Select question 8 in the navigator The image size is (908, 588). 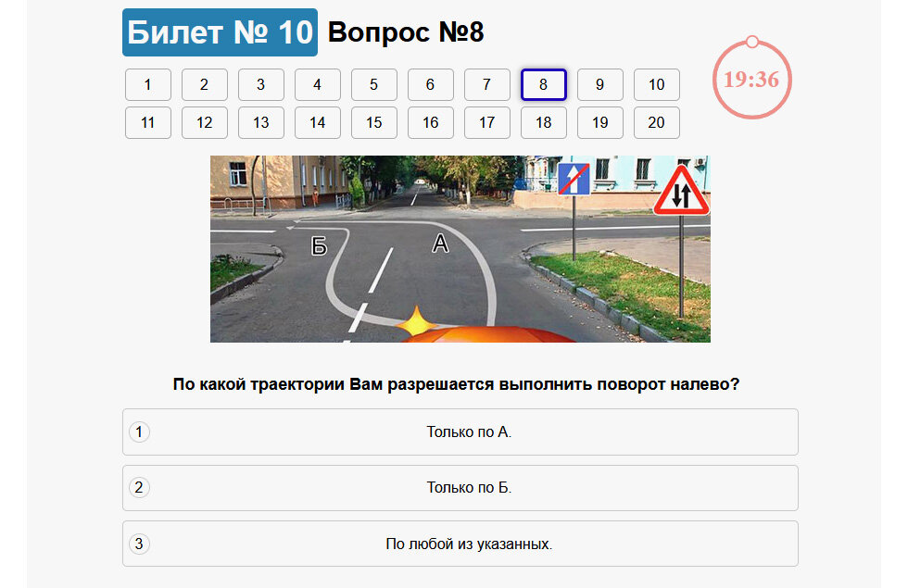[x=544, y=84]
